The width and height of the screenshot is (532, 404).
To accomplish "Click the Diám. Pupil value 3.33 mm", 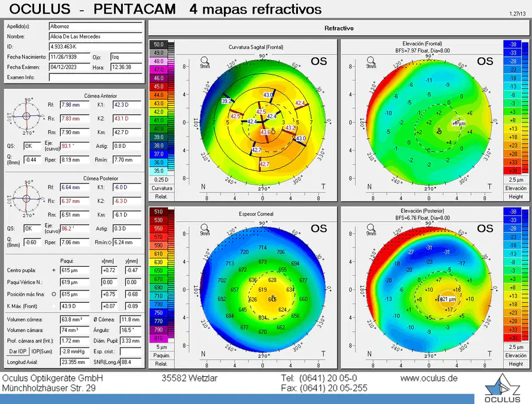I will 131,341.
